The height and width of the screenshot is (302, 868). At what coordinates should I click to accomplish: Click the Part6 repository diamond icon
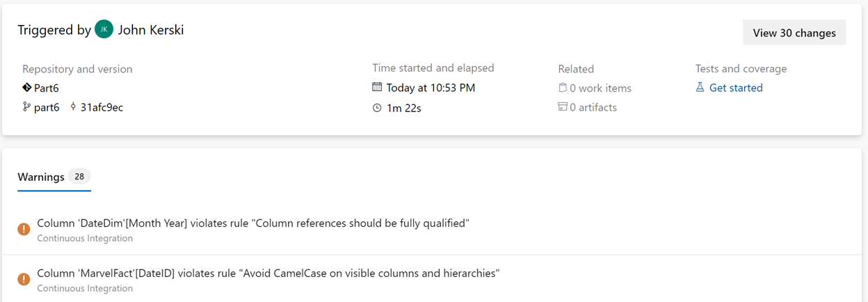(26, 88)
